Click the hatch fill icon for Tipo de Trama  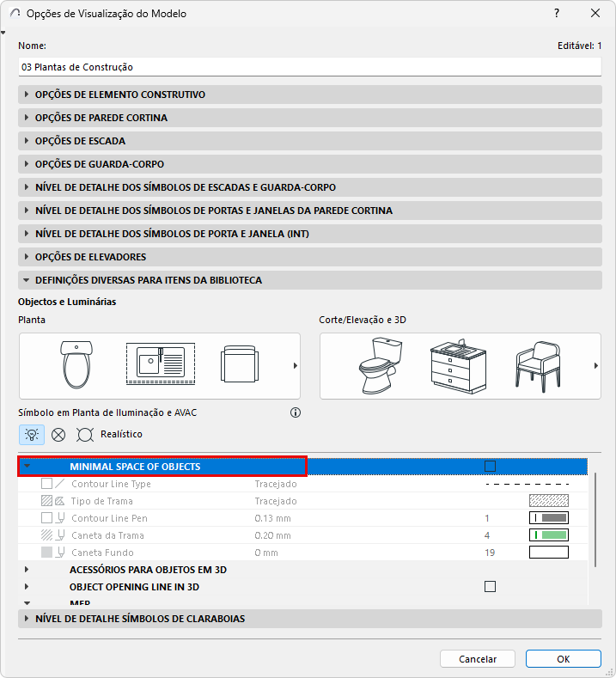pos(59,501)
